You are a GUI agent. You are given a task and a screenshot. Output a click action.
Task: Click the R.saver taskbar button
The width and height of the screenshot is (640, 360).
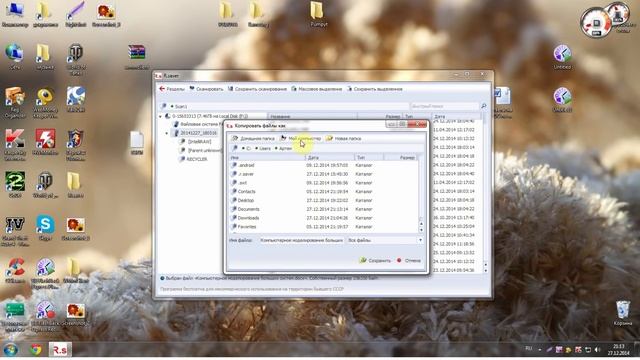(60, 349)
